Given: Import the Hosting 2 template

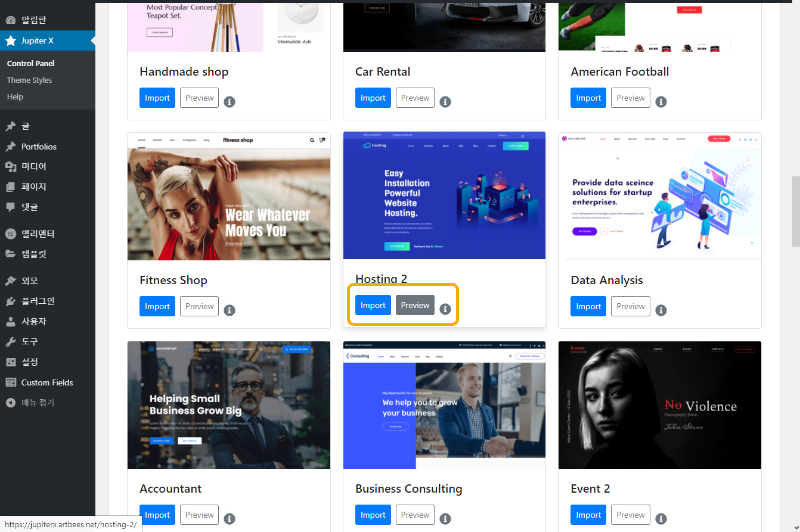Looking at the screenshot, I should coord(373,305).
